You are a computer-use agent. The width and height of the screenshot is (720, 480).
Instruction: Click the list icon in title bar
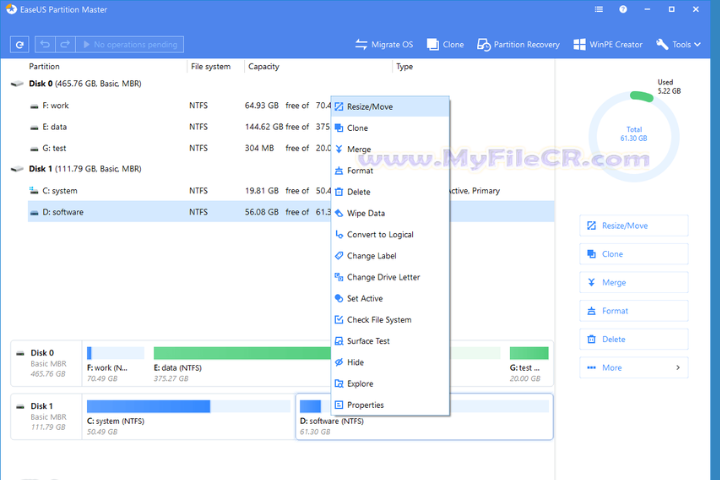[599, 9]
